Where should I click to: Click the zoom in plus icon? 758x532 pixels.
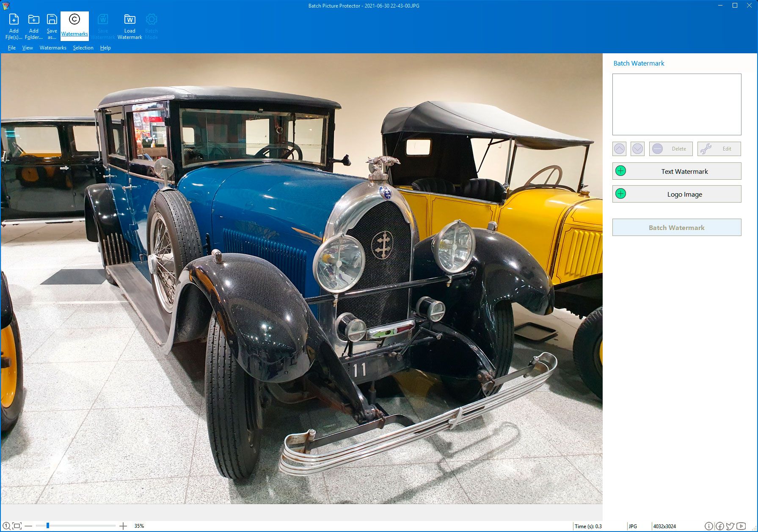click(123, 526)
